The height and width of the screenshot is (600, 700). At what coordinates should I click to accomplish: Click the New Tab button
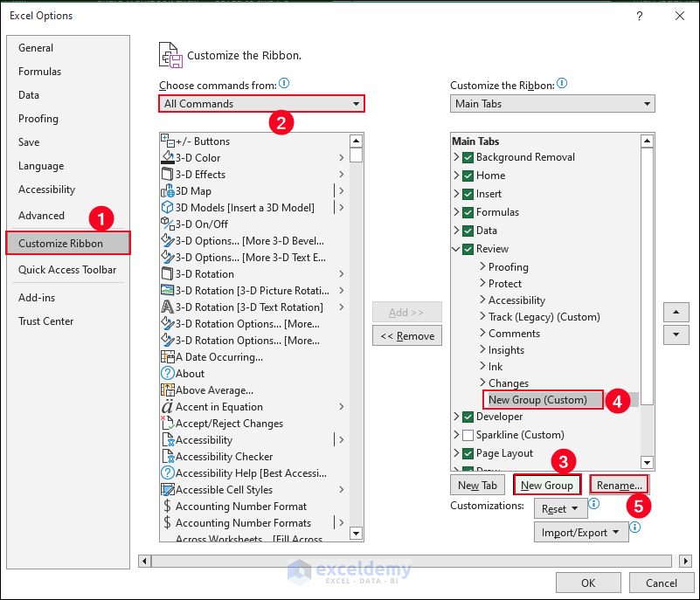(477, 486)
